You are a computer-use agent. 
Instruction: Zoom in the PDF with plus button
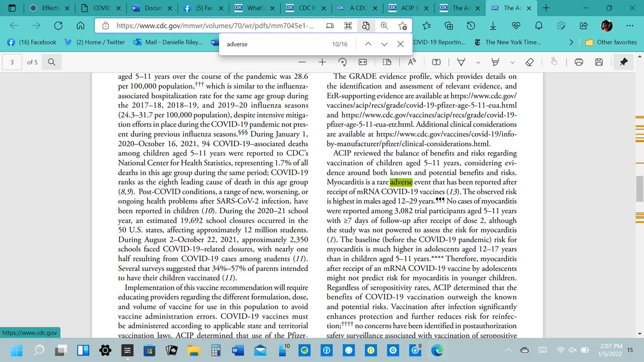(322, 62)
